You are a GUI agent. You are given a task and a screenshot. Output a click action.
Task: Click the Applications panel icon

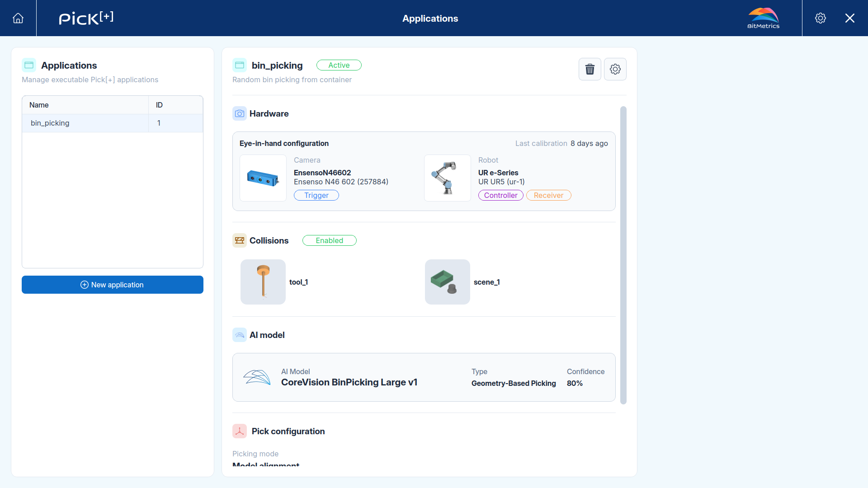point(29,65)
